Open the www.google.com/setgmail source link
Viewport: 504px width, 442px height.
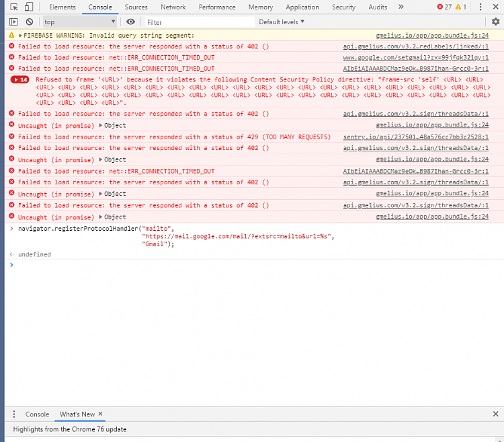[415, 57]
